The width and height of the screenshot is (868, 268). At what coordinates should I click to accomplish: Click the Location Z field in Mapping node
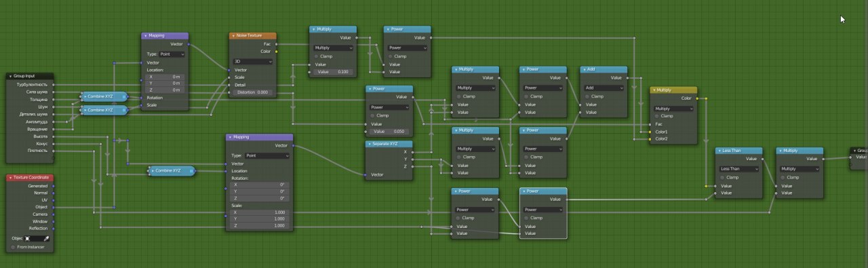pyautogui.click(x=165, y=90)
